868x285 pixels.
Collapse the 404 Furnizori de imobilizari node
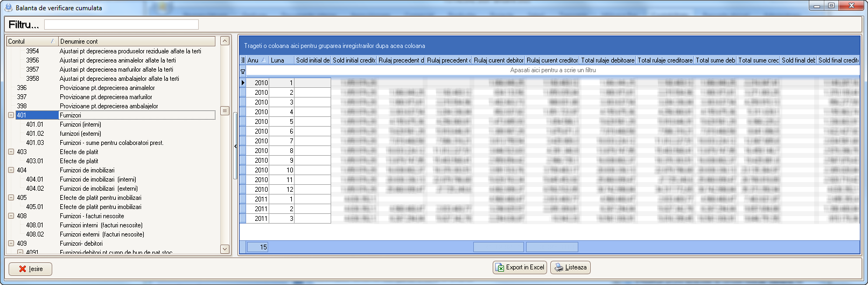coord(11,170)
